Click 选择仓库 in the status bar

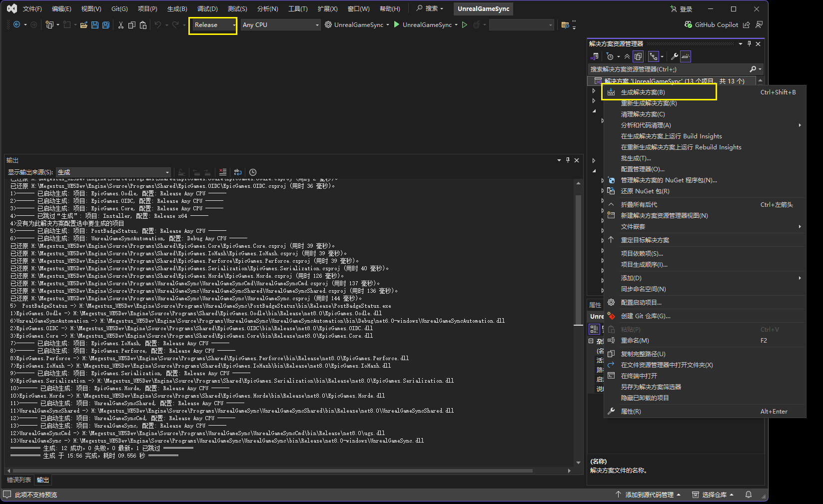tap(713, 495)
